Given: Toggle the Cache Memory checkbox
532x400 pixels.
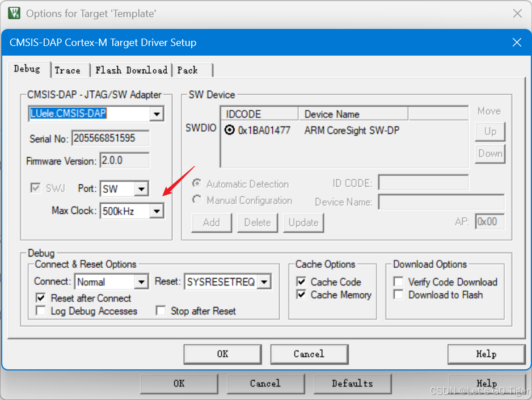Looking at the screenshot, I should tap(301, 294).
